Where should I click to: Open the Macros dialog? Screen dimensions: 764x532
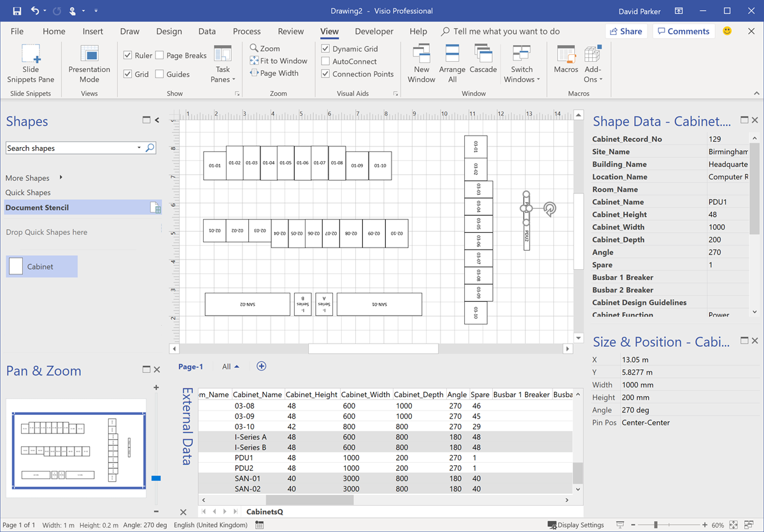coord(565,62)
